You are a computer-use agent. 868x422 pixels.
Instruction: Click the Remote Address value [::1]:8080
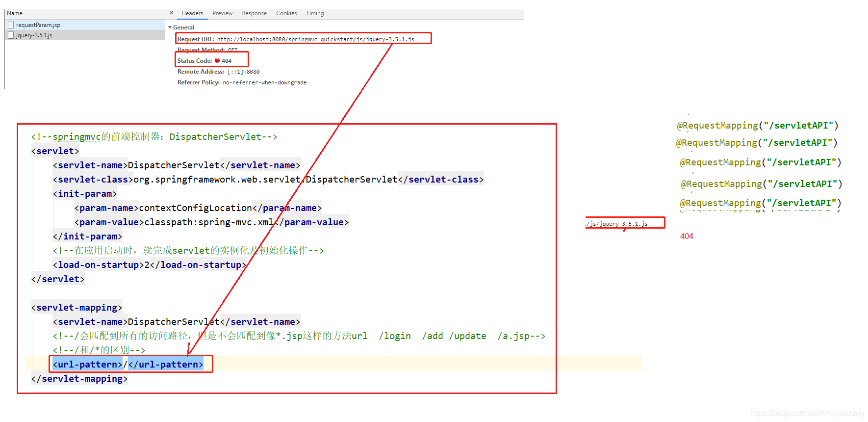(243, 72)
